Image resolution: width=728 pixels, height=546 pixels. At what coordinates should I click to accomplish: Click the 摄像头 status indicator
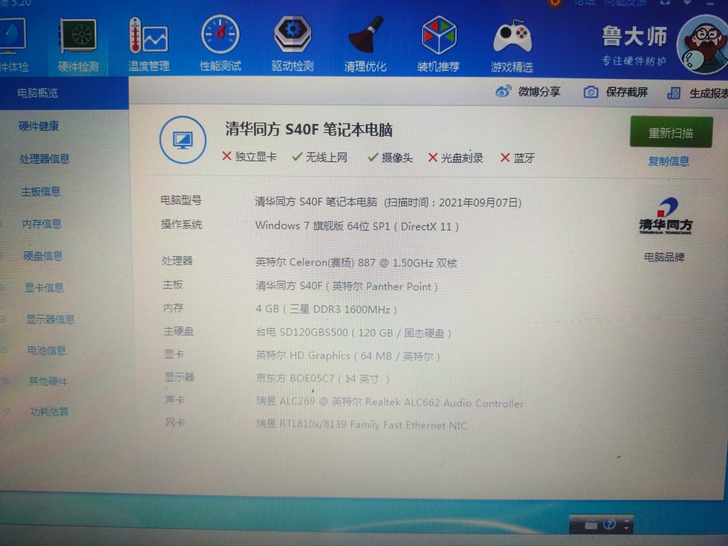390,157
